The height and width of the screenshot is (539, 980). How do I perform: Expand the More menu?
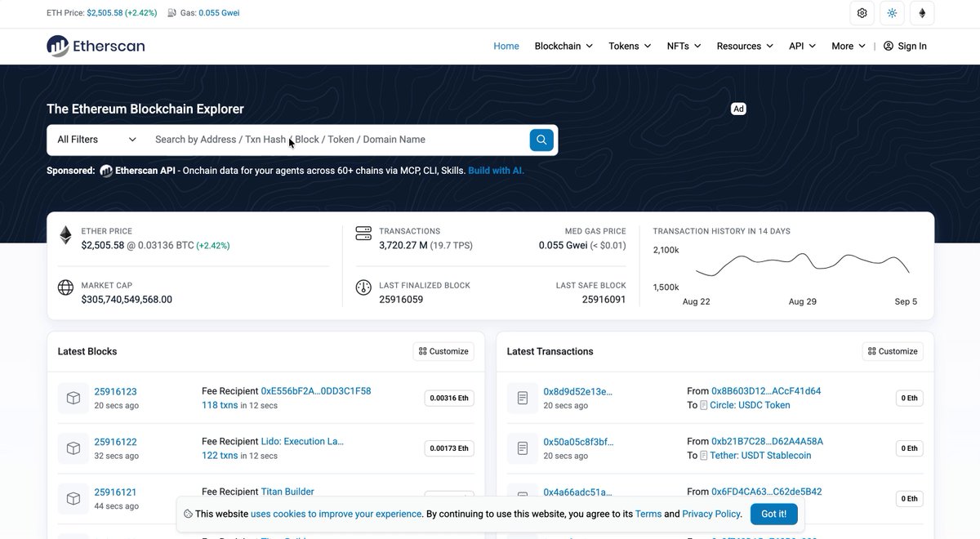pos(849,47)
